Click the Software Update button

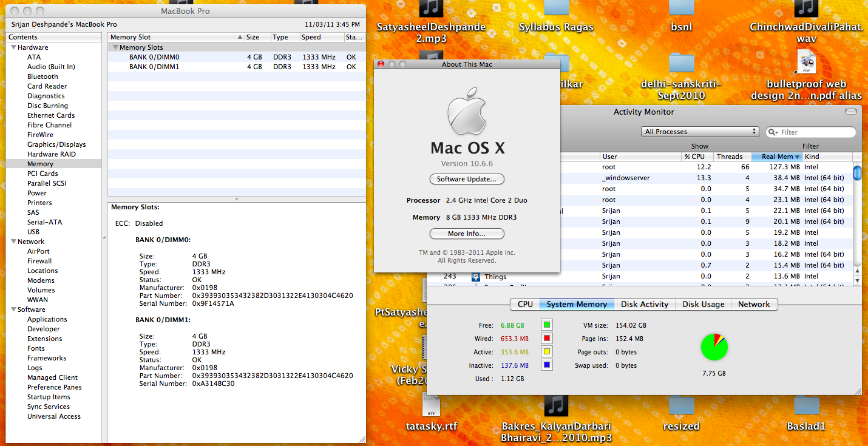tap(467, 179)
